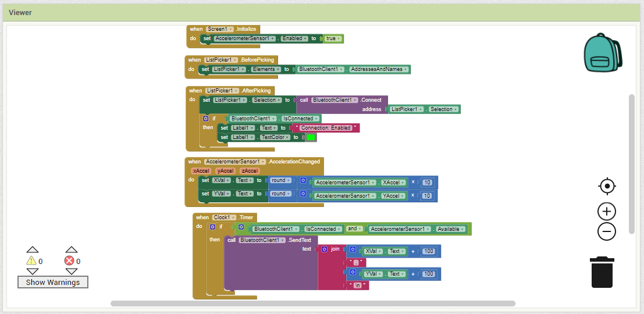Open Clock1 dropdown in Timer event

(225, 217)
